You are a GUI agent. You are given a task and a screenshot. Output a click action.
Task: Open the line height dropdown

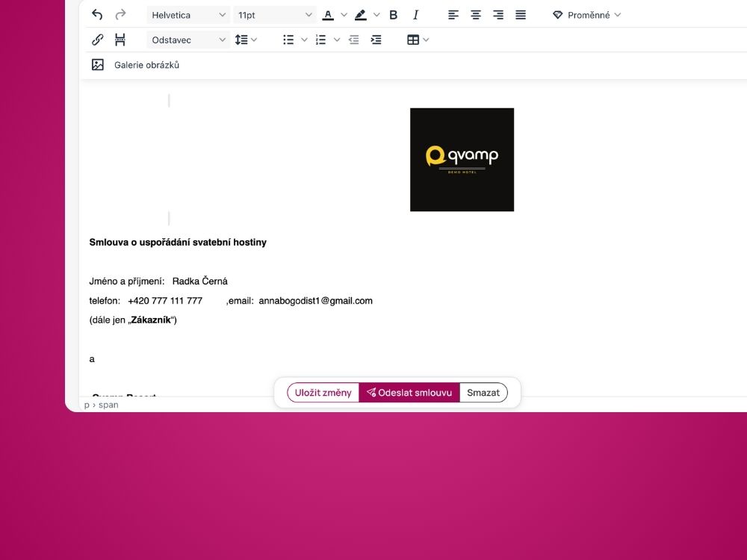(x=246, y=40)
